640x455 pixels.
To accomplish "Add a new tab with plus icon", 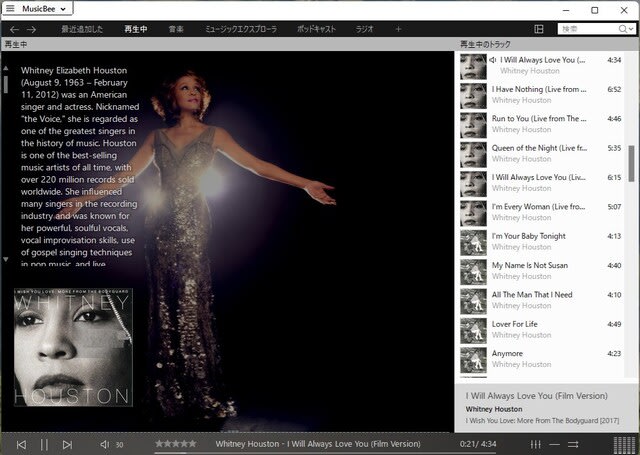I will 398,29.
